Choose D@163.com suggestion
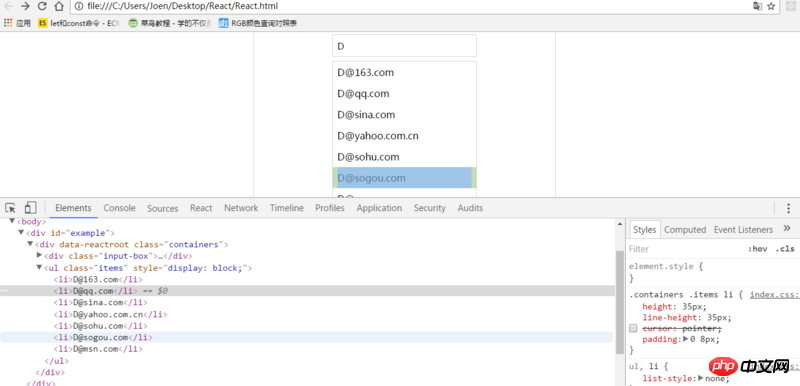The height and width of the screenshot is (386, 800). 404,72
